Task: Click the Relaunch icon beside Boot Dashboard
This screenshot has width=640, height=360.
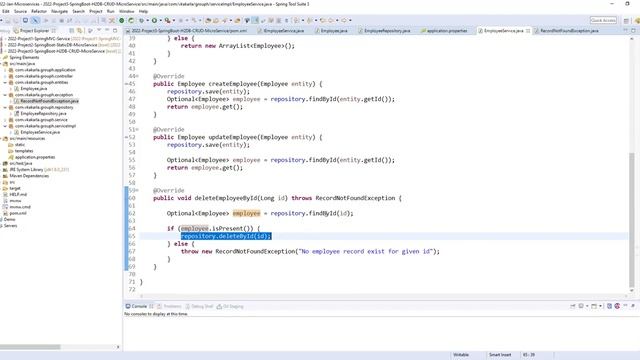Action: pyautogui.click(x=131, y=20)
